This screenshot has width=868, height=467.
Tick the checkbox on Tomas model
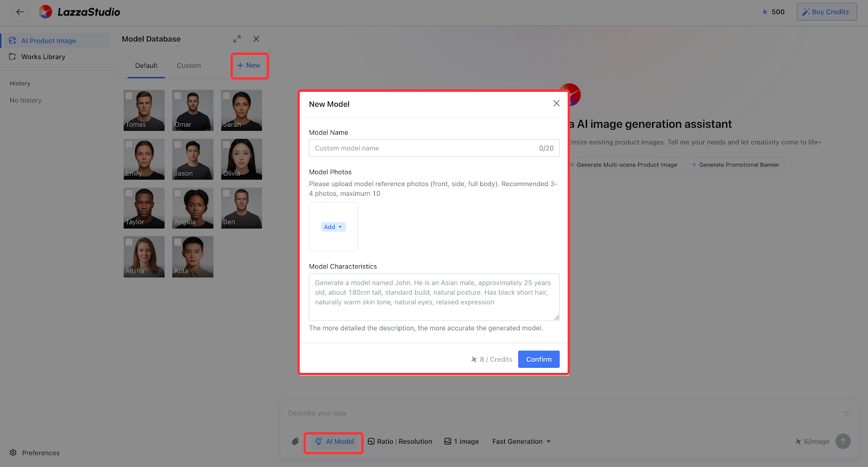pos(129,96)
